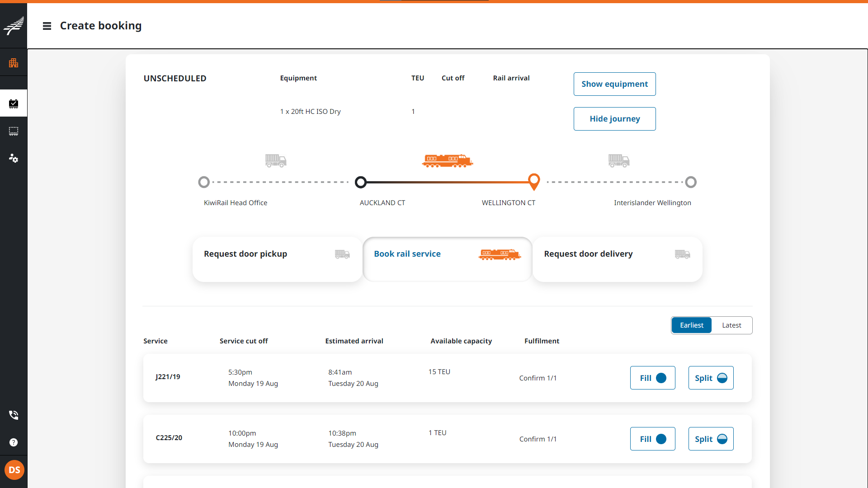
Task: Hide the journey section
Action: 614,119
